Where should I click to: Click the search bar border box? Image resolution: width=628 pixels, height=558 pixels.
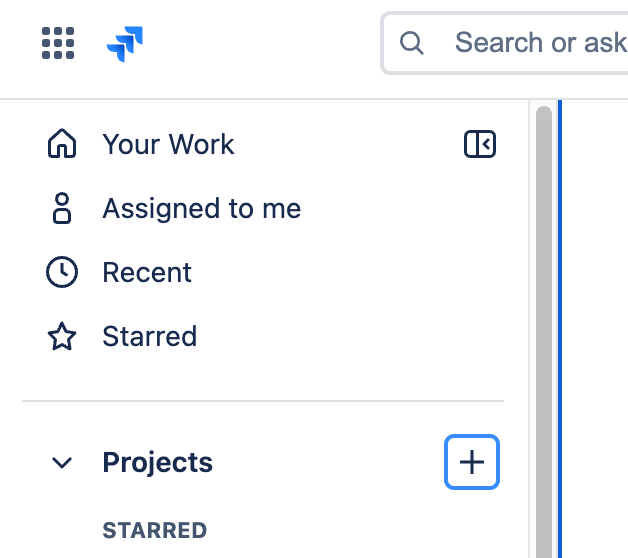point(504,43)
